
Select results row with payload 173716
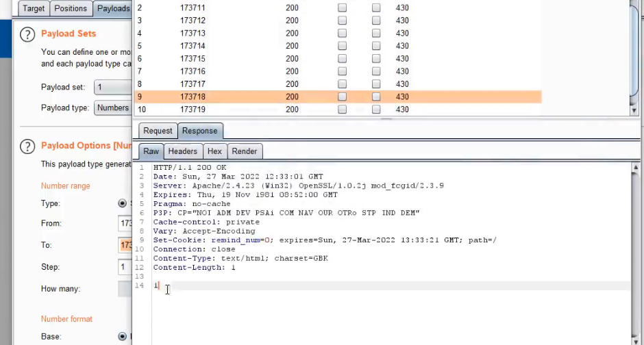(338, 71)
